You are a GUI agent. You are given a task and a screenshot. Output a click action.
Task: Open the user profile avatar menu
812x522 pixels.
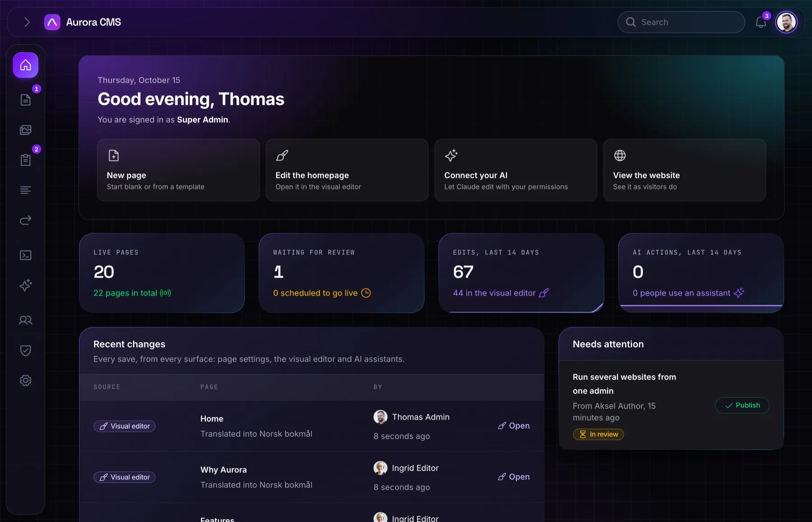click(786, 22)
